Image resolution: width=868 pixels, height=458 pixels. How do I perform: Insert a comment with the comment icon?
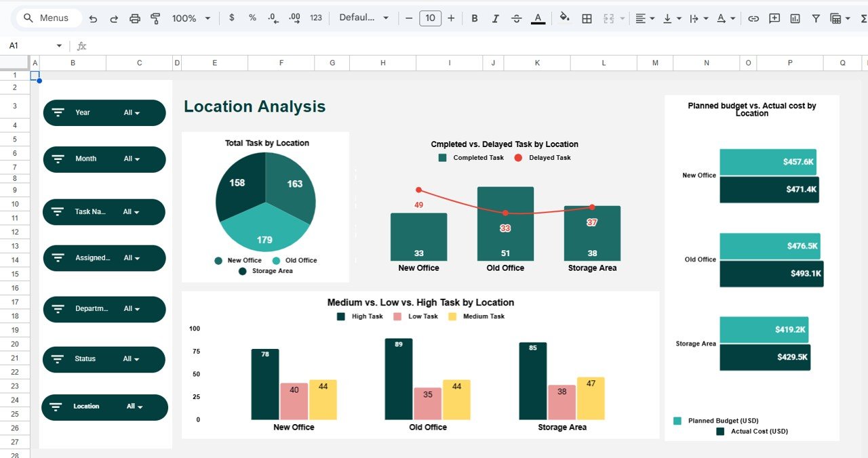(774, 18)
